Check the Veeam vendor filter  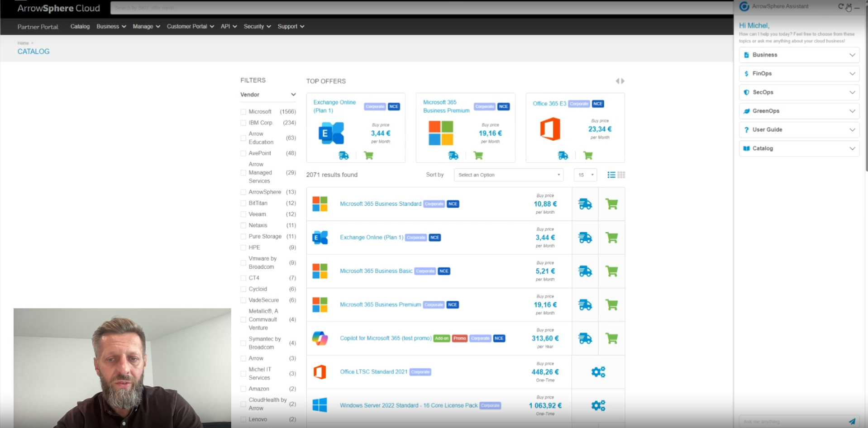point(243,214)
